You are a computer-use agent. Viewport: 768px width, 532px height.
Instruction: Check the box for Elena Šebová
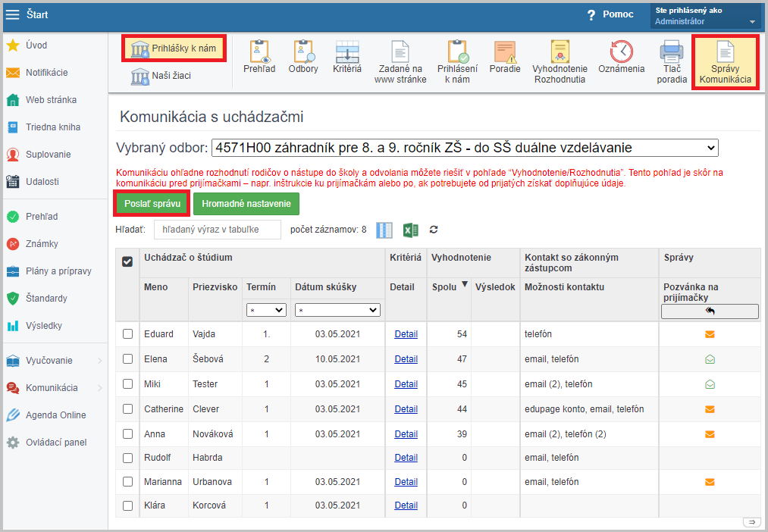(128, 358)
